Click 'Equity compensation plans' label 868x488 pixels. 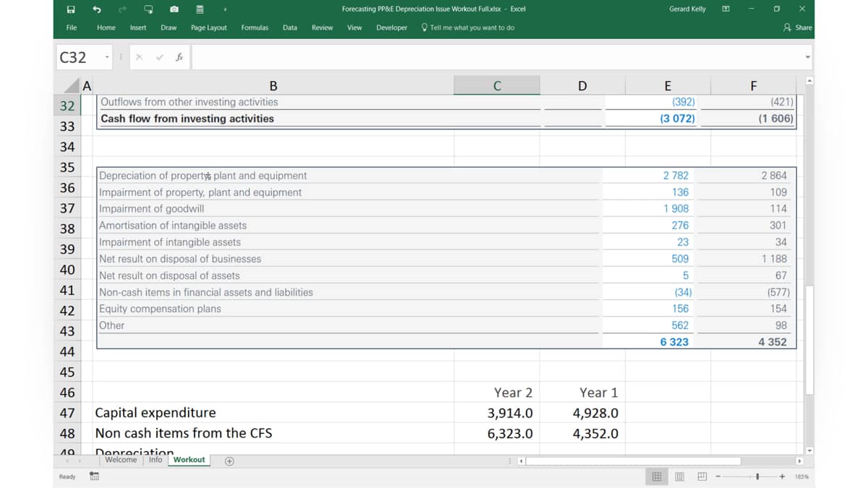[160, 309]
